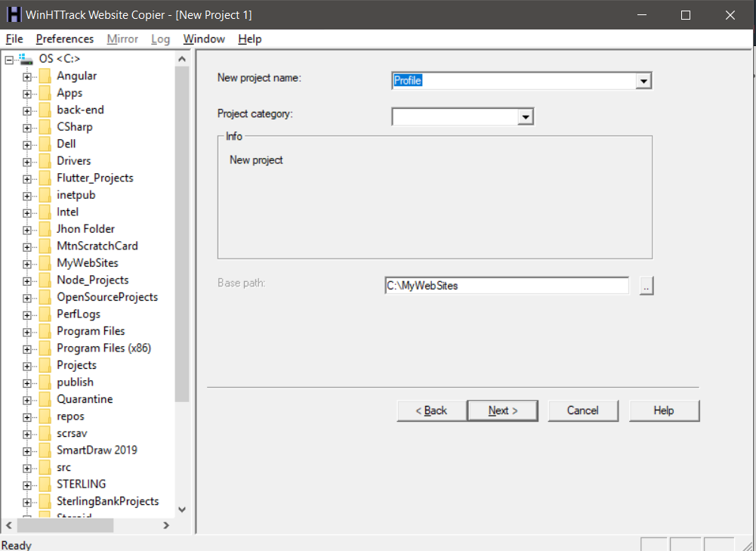This screenshot has width=756, height=551.
Task: Click the SmartDraw 2019 folder icon
Action: click(45, 450)
